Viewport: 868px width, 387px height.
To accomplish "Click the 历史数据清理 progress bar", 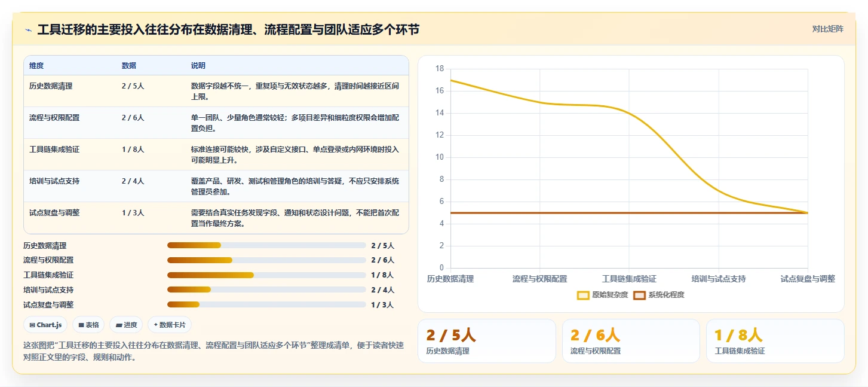I will (266, 245).
